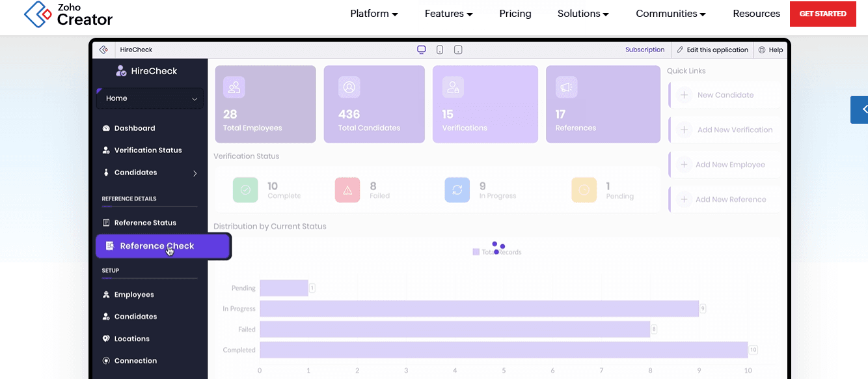Click Add New Verification quick link

[x=725, y=130]
